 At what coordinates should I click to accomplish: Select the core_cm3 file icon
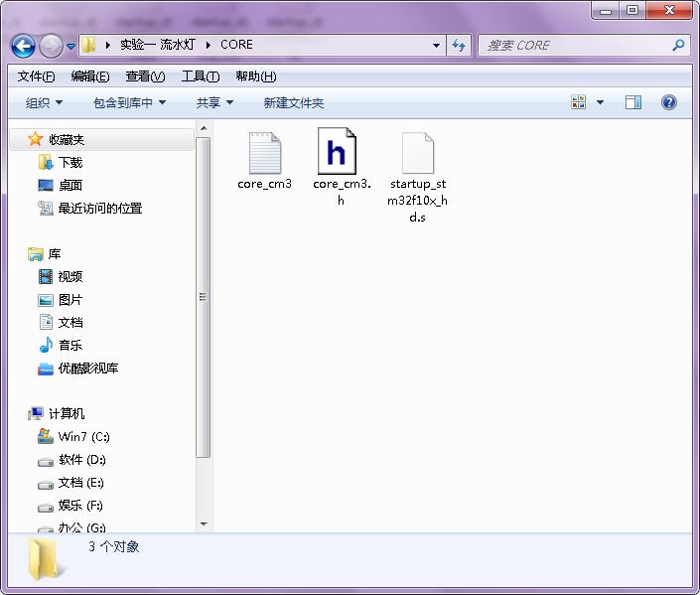pyautogui.click(x=265, y=153)
